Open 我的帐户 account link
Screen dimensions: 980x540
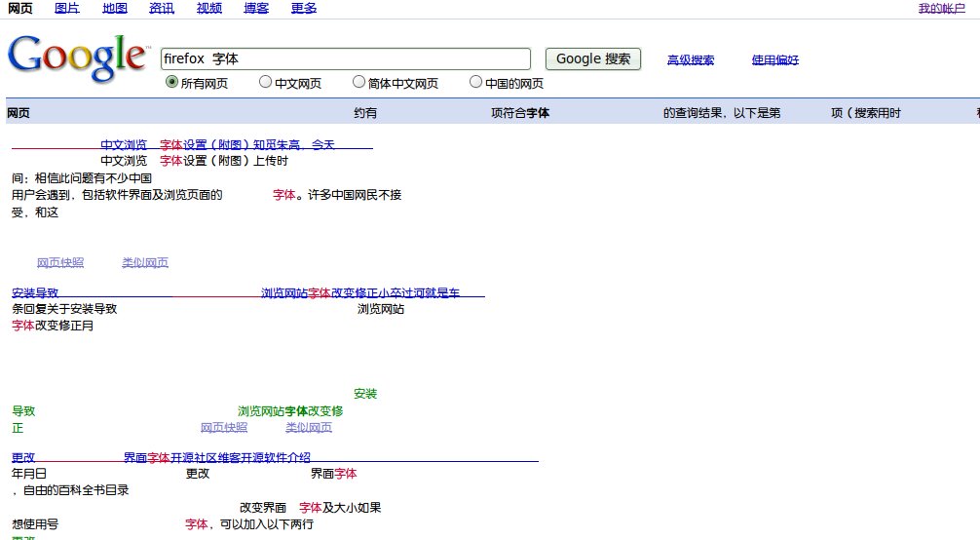pyautogui.click(x=942, y=8)
